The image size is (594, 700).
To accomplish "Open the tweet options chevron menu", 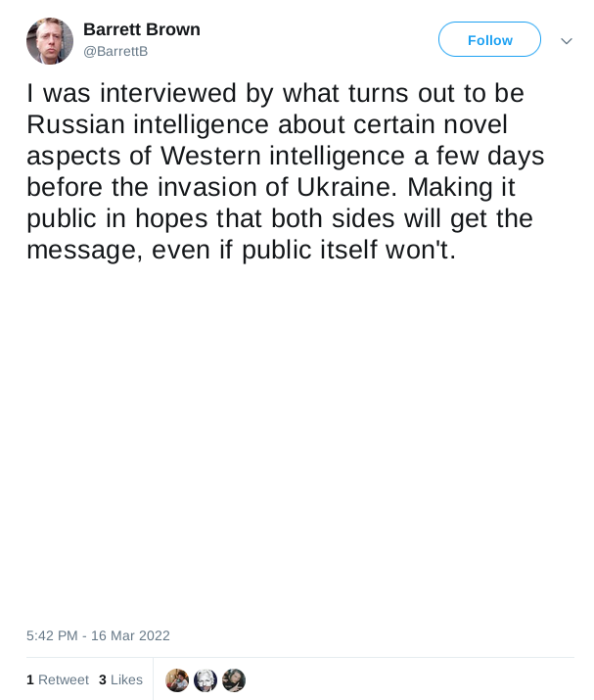I will [x=566, y=40].
